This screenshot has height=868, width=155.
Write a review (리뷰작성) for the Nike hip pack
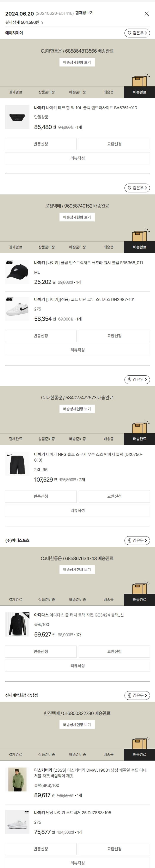[x=77, y=158]
